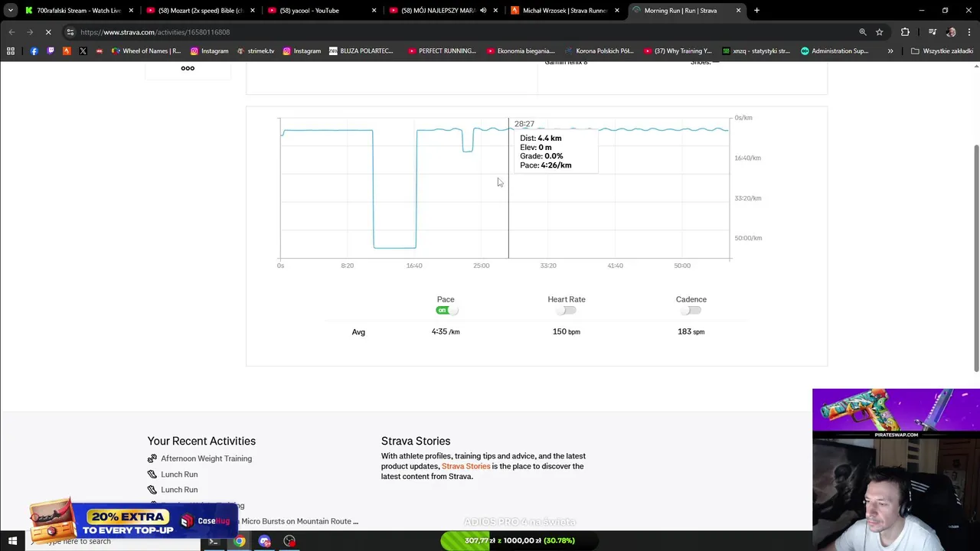The width and height of the screenshot is (980, 551).
Task: Open media controls icon in toolbar
Action: (x=932, y=32)
